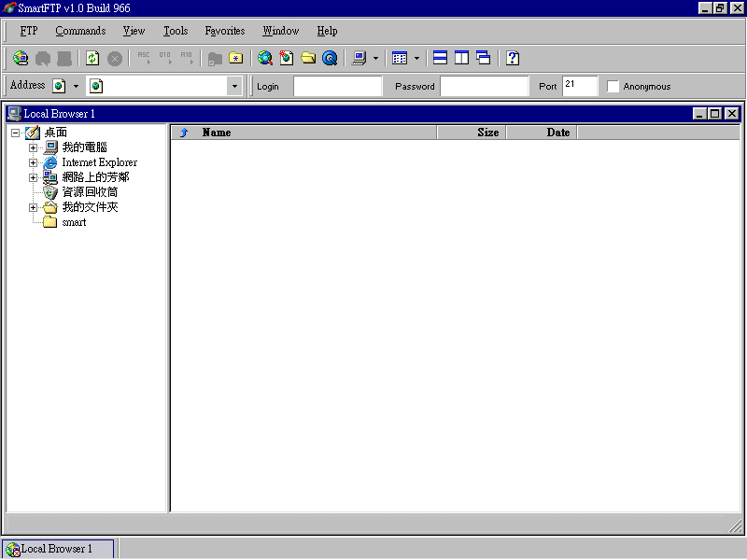Image resolution: width=747 pixels, height=560 pixels.
Task: Click the Port number field
Action: click(580, 86)
